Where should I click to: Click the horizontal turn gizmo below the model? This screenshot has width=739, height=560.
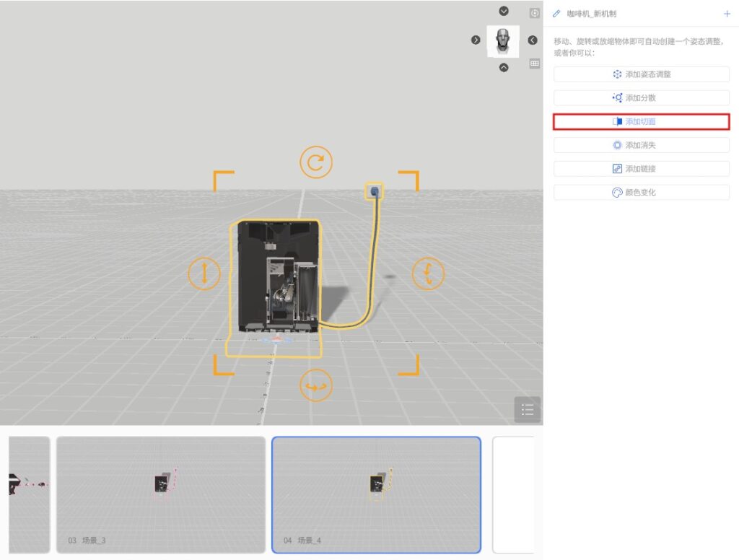(x=316, y=387)
